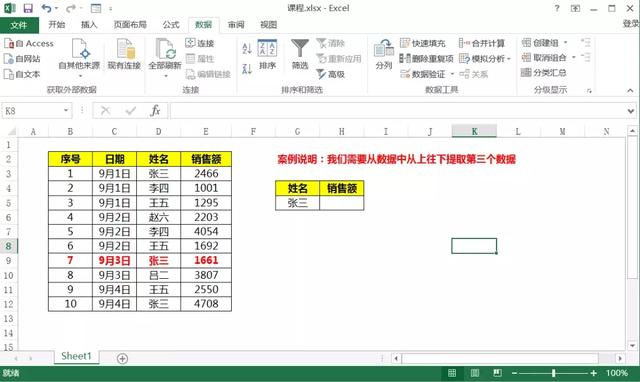
Task: Select column K header
Action: (474, 131)
